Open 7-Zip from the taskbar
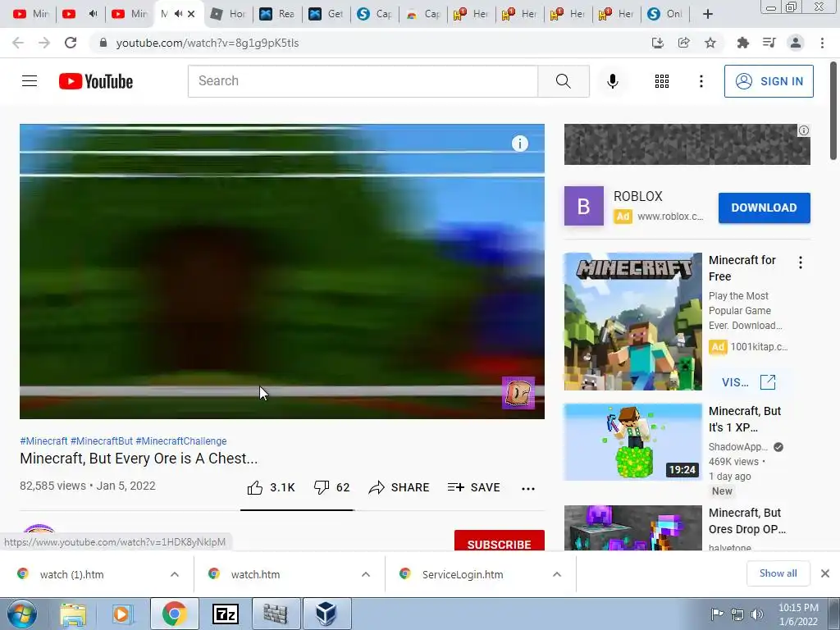The image size is (840, 630). [x=225, y=614]
